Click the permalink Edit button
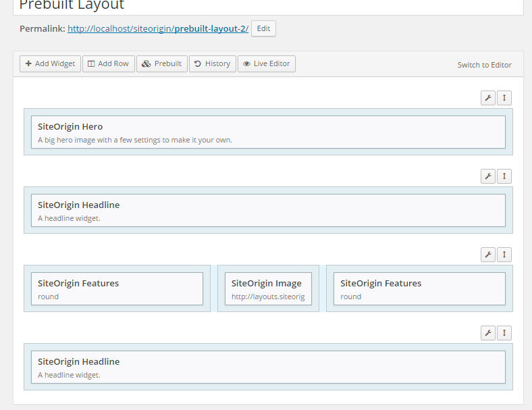532x410 pixels. click(263, 28)
